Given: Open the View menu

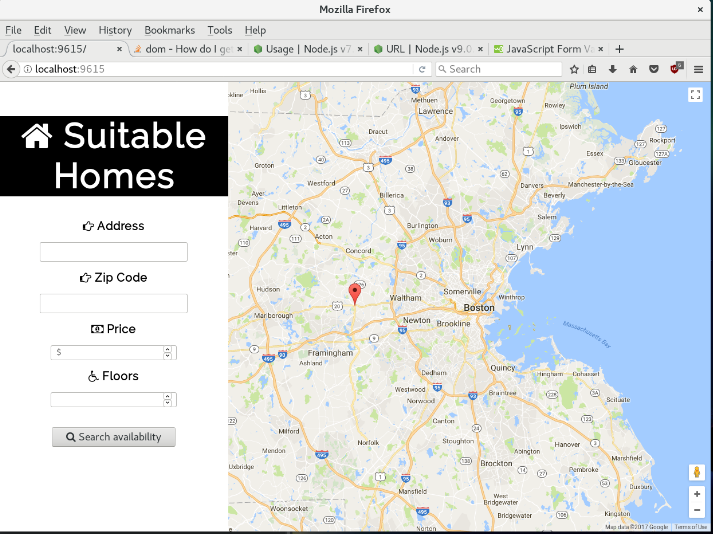Looking at the screenshot, I should point(75,30).
